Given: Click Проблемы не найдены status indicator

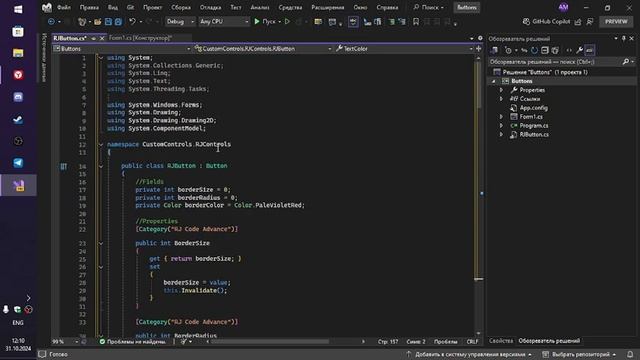Looking at the screenshot, I should (x=133, y=342).
